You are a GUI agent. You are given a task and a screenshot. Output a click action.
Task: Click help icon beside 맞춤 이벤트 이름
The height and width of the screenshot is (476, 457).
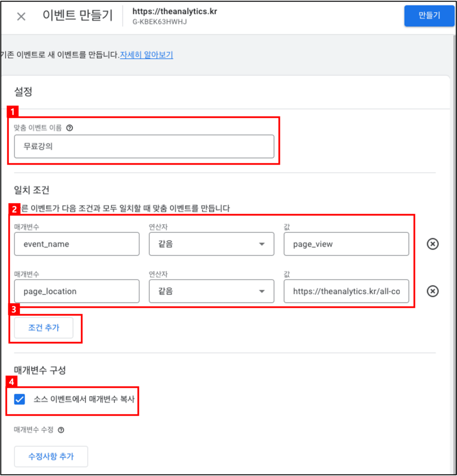click(70, 128)
